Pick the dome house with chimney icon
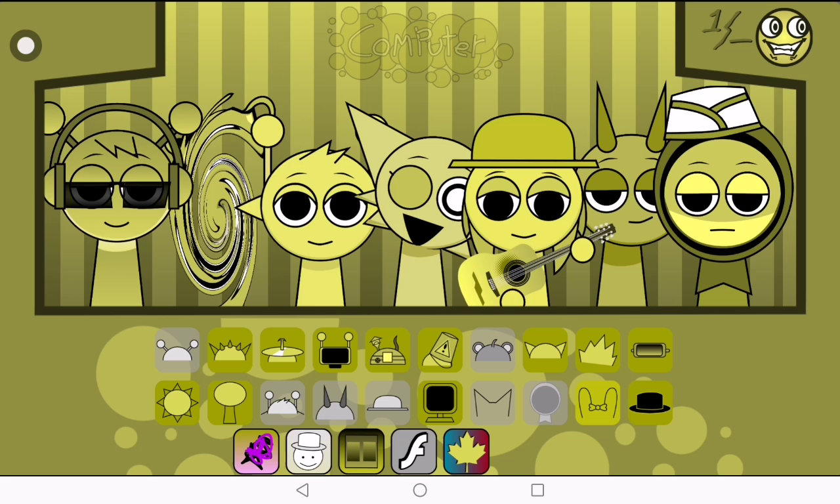The image size is (840, 504). click(387, 350)
